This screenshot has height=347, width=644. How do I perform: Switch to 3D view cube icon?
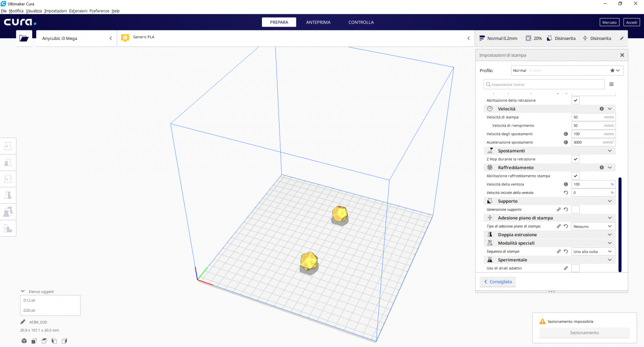[24, 341]
